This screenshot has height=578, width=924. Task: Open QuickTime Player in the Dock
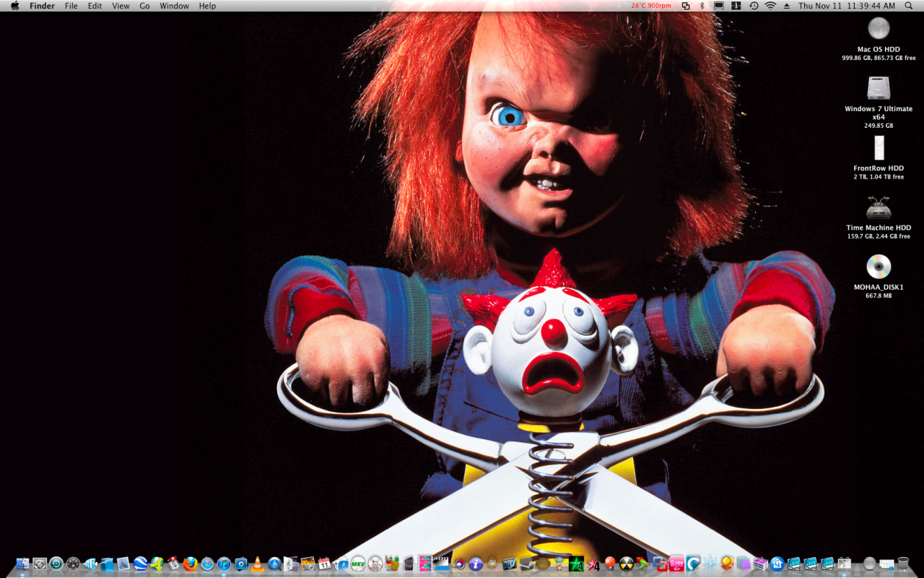(274, 564)
